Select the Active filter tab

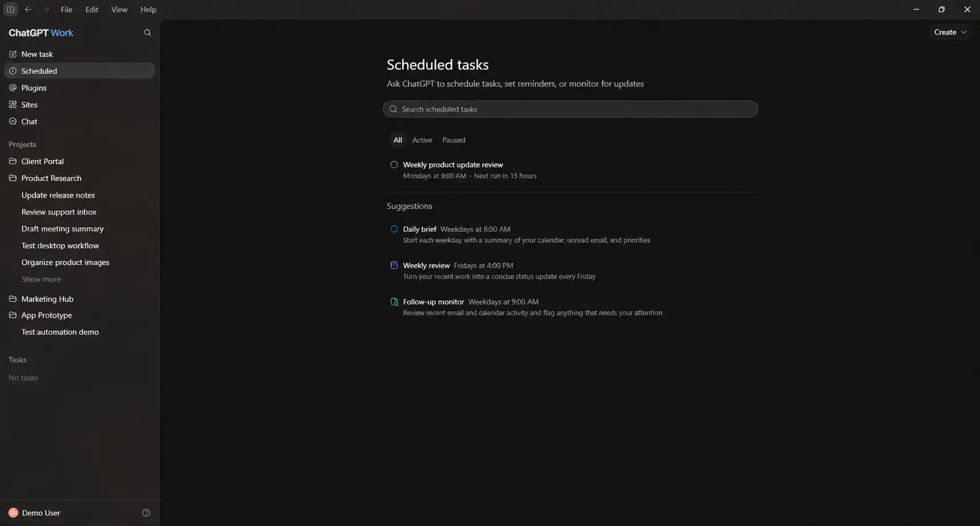point(422,140)
